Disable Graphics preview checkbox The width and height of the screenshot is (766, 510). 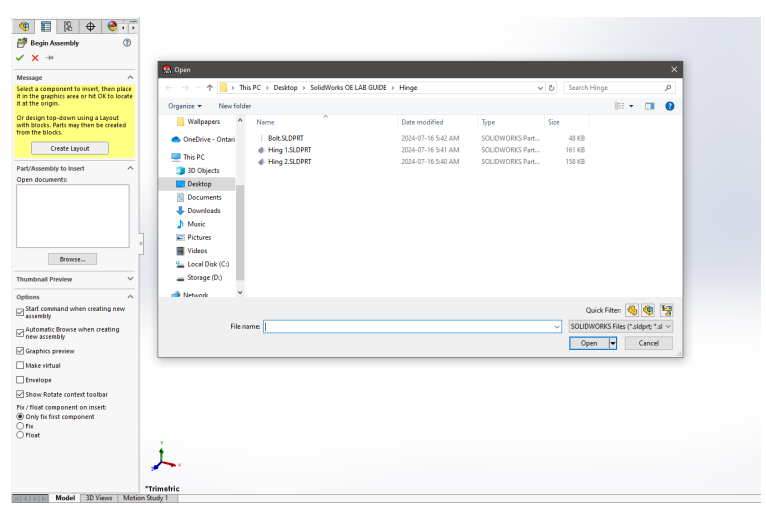click(20, 351)
